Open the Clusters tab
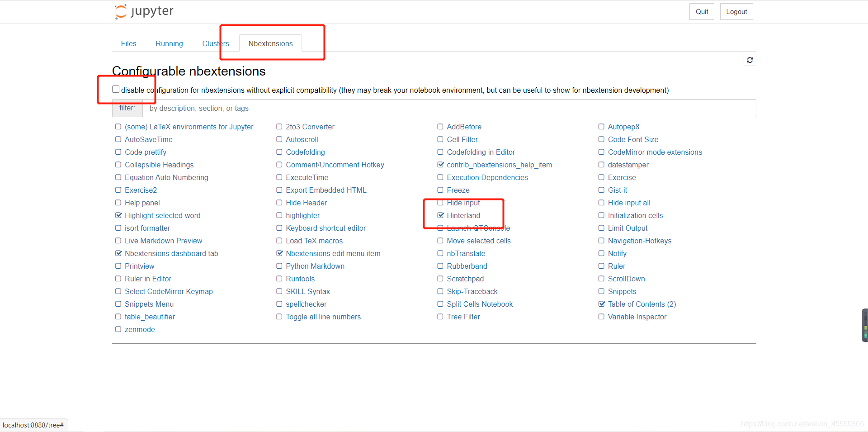The image size is (868, 432). [x=215, y=43]
